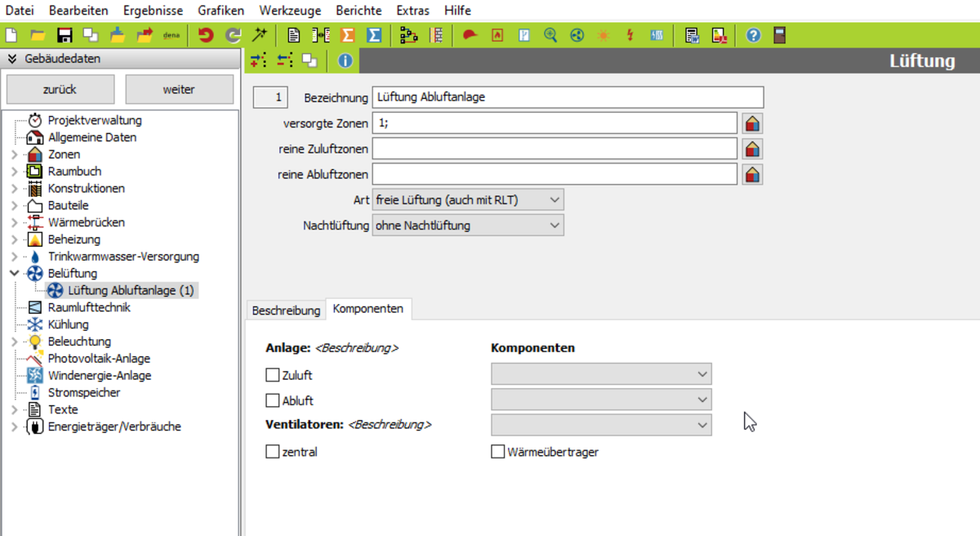The height and width of the screenshot is (536, 980).
Task: Click into the Bezeichnung text field
Action: pos(568,97)
